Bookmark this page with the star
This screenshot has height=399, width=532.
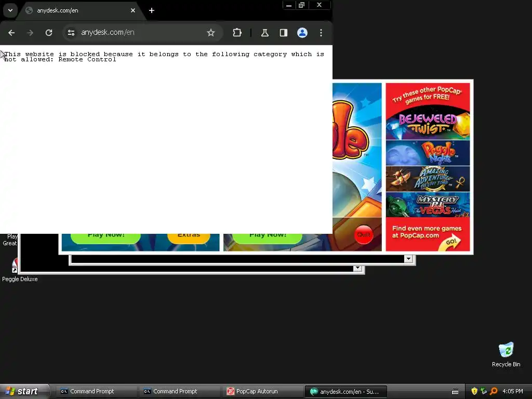click(211, 33)
